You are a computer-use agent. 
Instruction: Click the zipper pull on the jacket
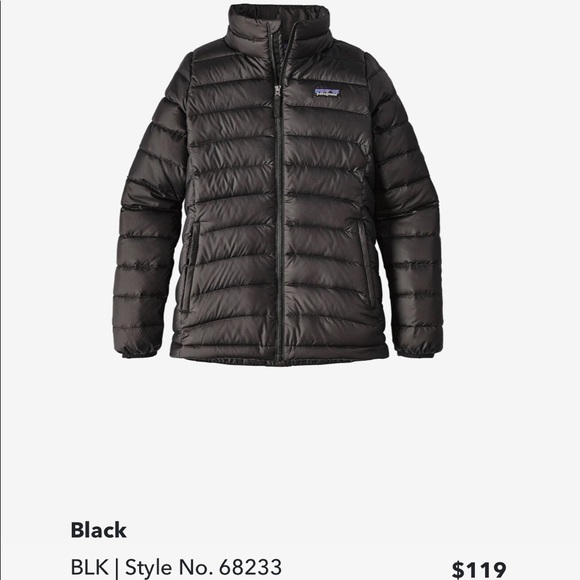pyautogui.click(x=277, y=93)
